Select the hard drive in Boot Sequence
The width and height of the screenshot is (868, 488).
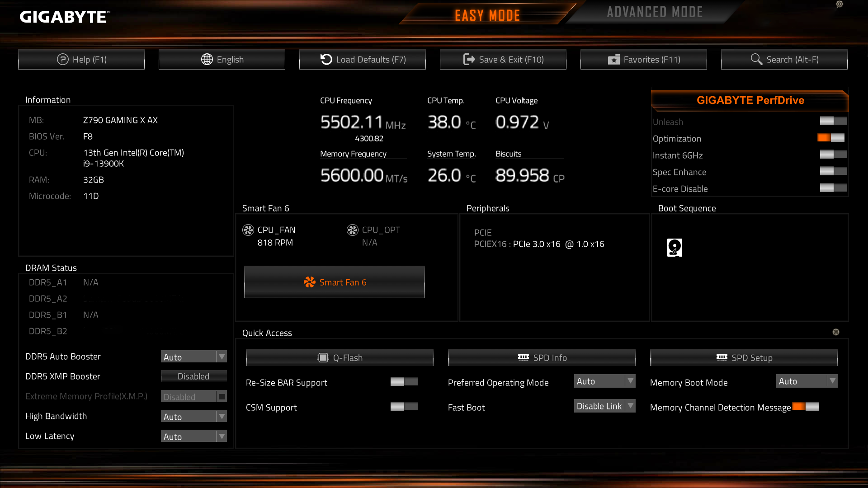coord(674,247)
